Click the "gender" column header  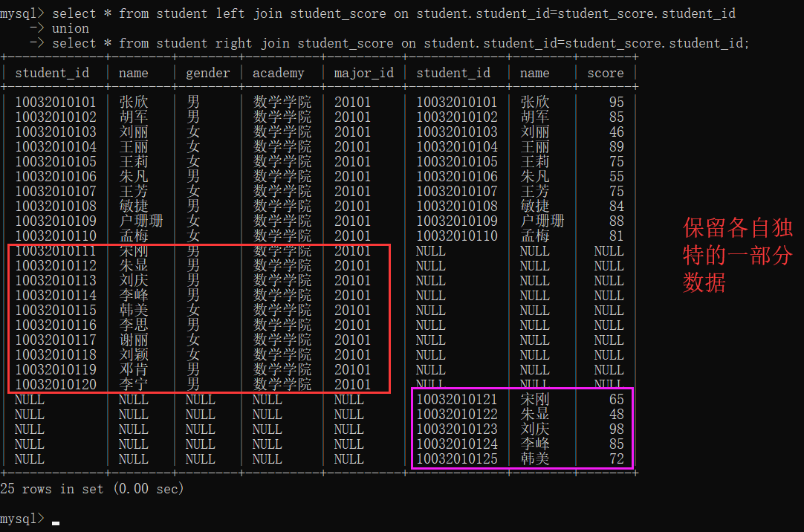click(207, 74)
